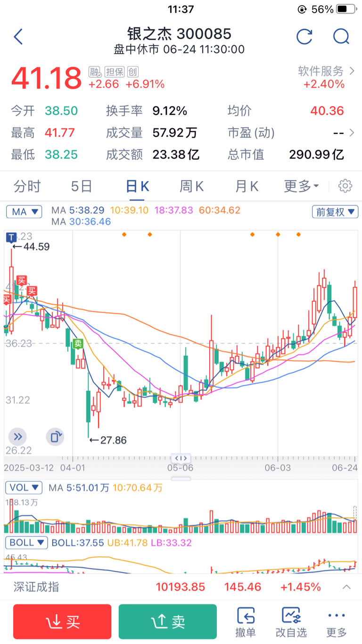Open 改自选 edit watchlist
This screenshot has height=644, width=362.
point(291,622)
